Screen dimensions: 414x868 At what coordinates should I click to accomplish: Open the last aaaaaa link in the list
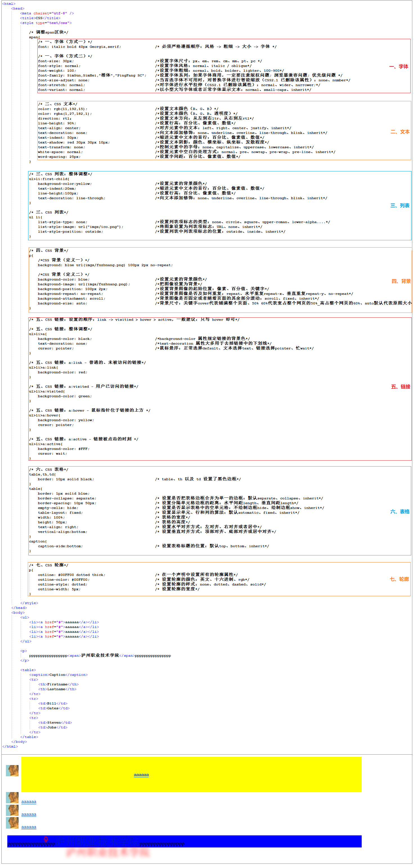point(29,827)
